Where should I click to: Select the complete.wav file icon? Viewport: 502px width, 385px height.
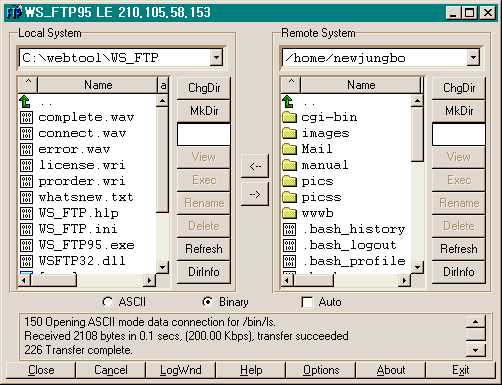(26, 117)
